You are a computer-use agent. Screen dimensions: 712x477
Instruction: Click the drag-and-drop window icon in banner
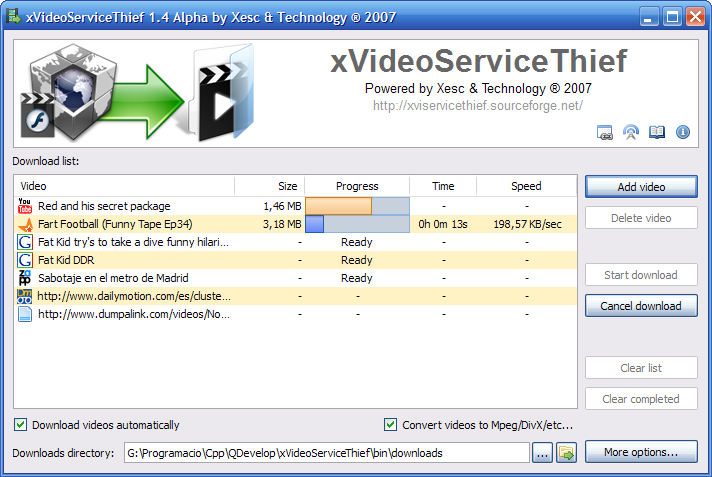pyautogui.click(x=604, y=132)
